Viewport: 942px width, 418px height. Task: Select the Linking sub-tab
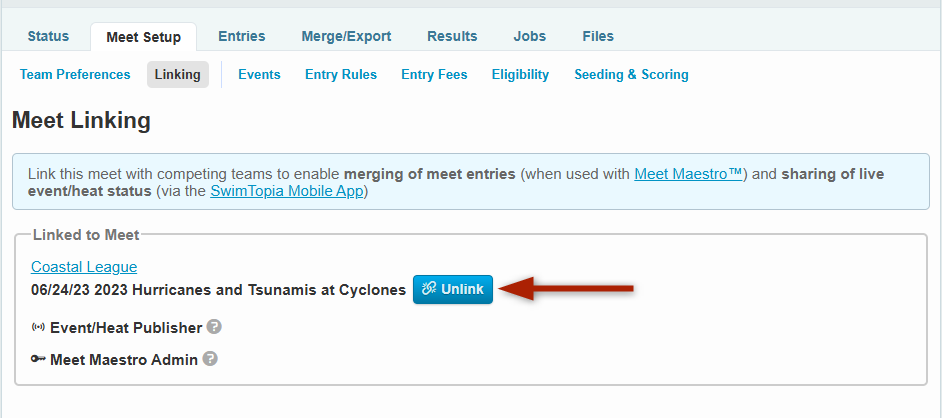(178, 74)
